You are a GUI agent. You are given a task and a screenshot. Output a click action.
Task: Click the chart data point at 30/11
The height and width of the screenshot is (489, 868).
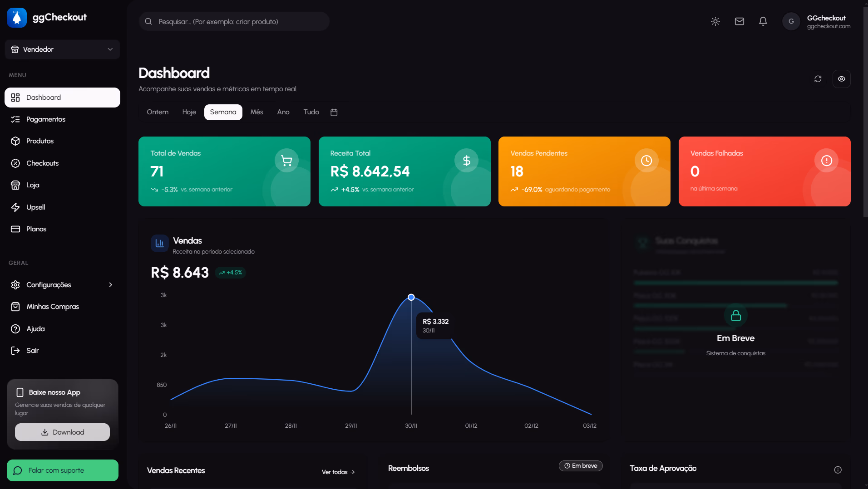[x=411, y=298]
